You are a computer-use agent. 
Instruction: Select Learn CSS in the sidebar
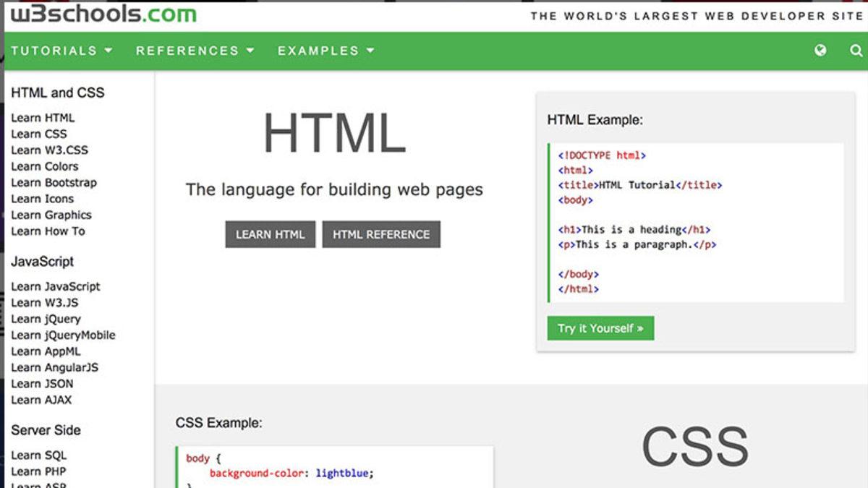point(38,134)
